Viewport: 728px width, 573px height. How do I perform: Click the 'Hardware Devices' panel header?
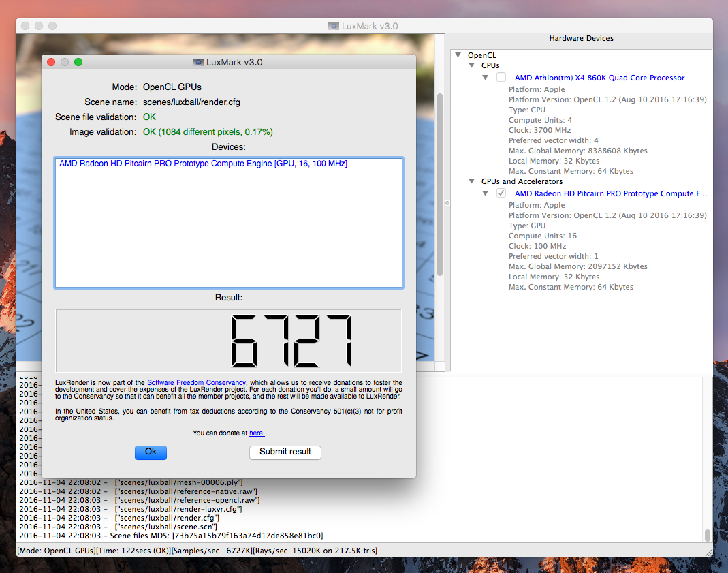pos(582,38)
